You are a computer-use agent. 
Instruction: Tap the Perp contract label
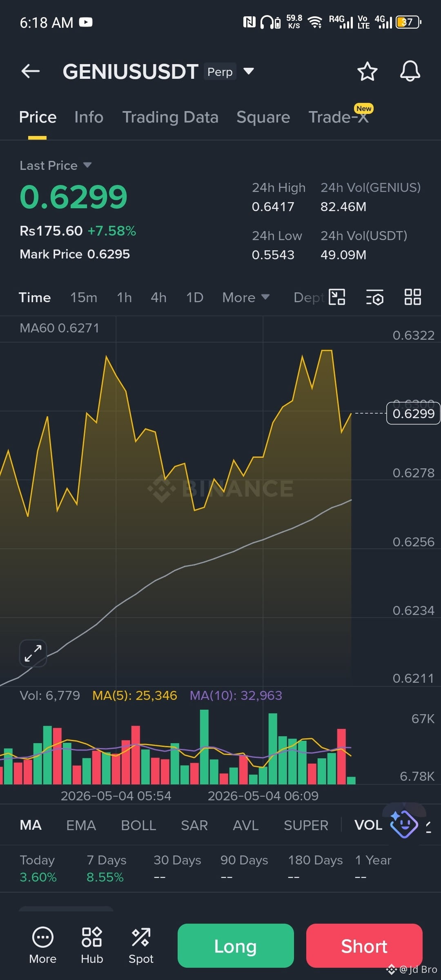coord(220,71)
